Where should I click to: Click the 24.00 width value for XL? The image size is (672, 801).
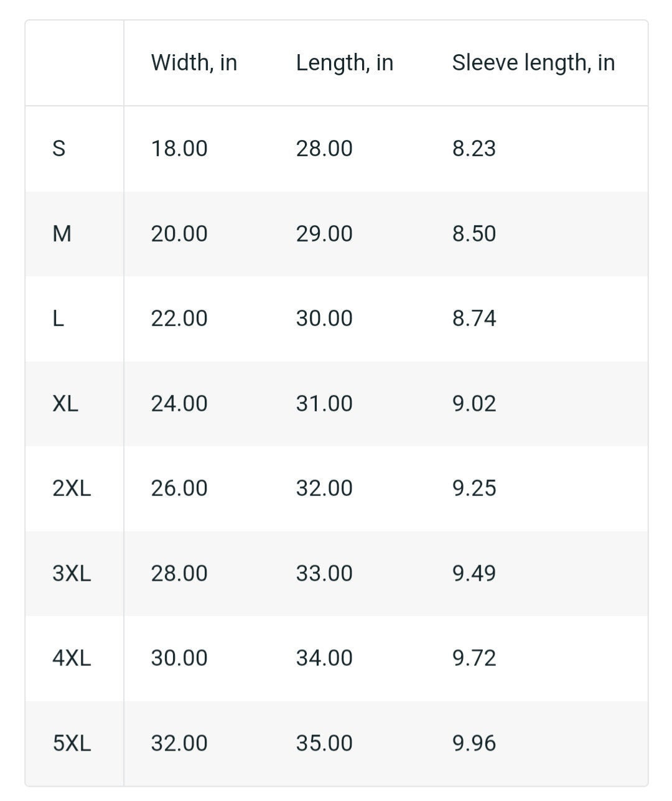tap(179, 403)
